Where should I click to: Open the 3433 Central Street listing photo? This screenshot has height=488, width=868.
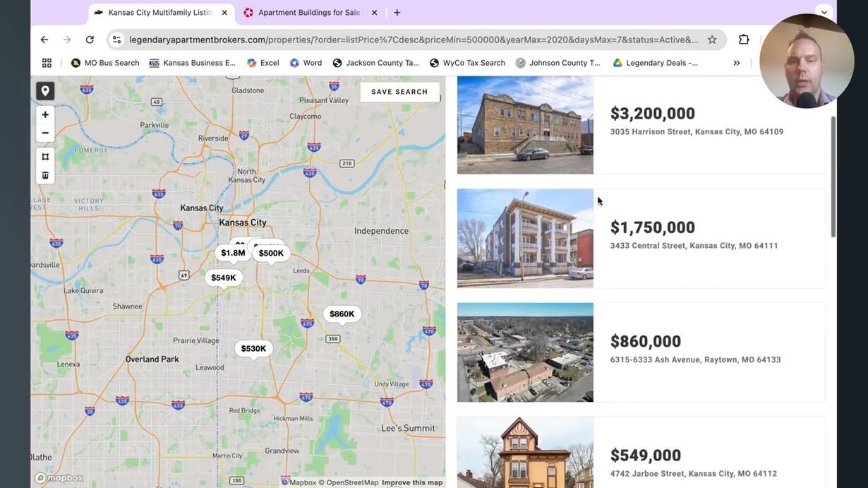coord(525,238)
